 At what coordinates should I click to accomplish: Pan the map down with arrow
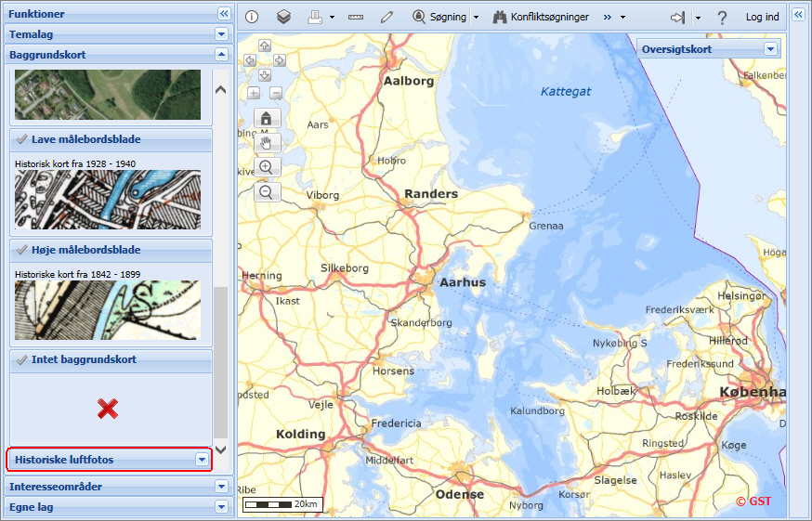(265, 75)
